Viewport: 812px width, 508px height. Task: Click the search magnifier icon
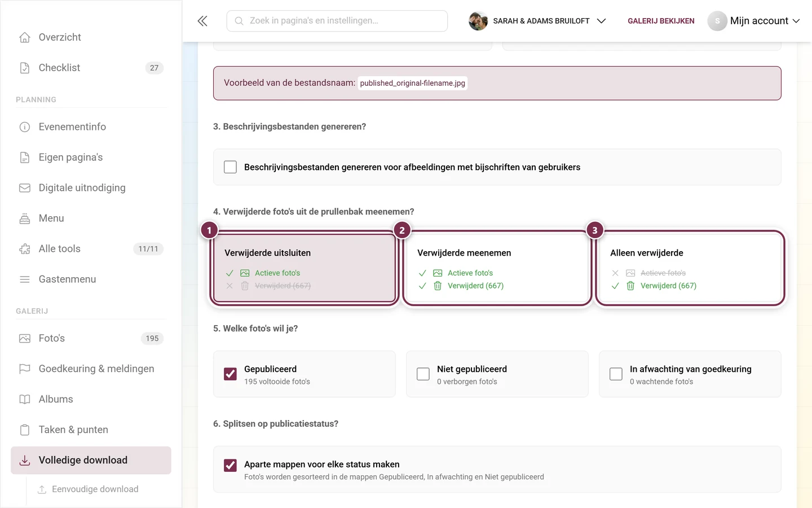pyautogui.click(x=239, y=21)
